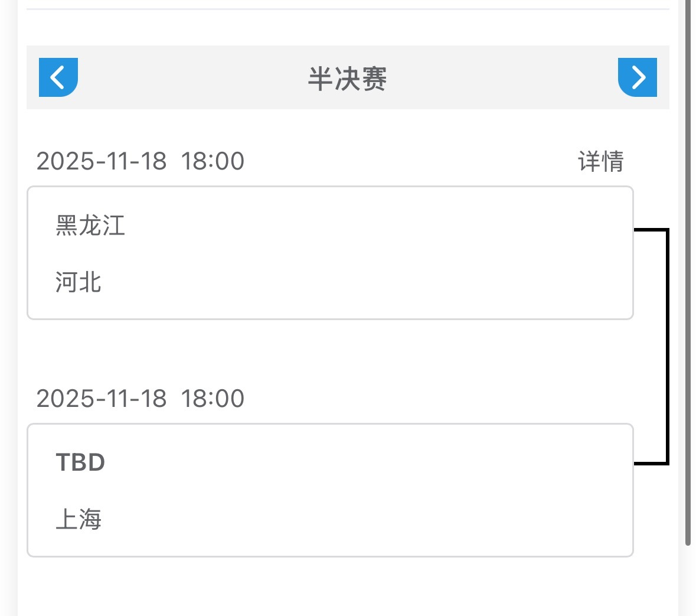Viewport: 696px width, 616px height.
Task: Click the TBD placeholder team
Action: (x=81, y=462)
